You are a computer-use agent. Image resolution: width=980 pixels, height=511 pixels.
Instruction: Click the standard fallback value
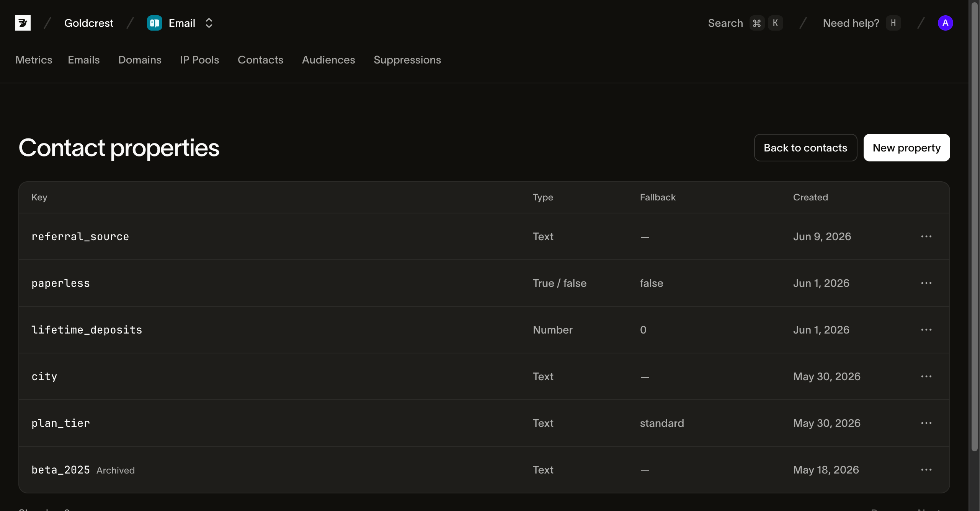662,423
